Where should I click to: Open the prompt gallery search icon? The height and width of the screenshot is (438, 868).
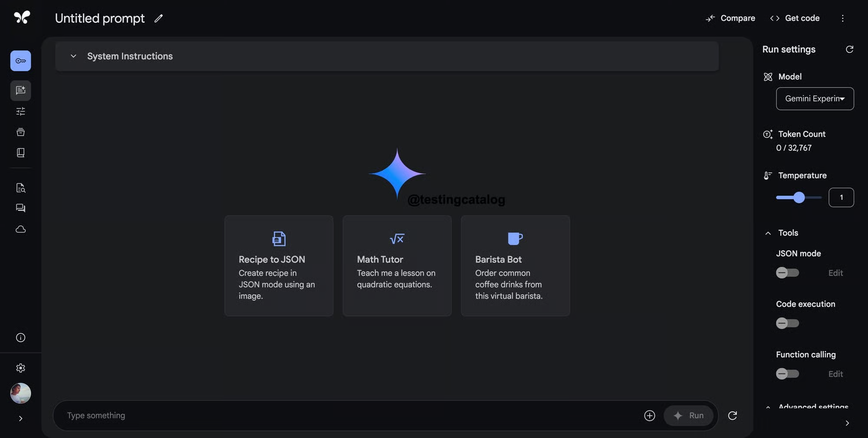click(x=20, y=188)
